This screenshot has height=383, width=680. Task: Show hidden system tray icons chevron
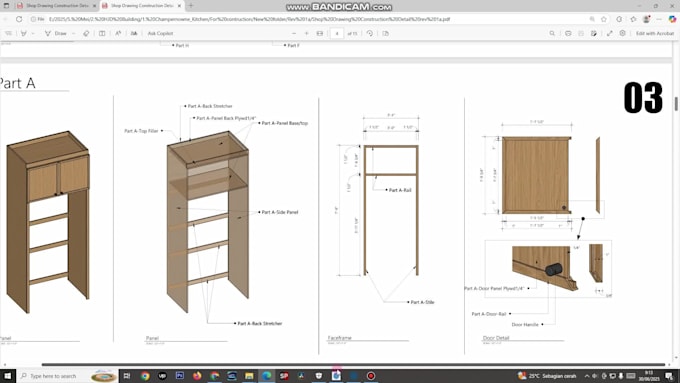(587, 376)
